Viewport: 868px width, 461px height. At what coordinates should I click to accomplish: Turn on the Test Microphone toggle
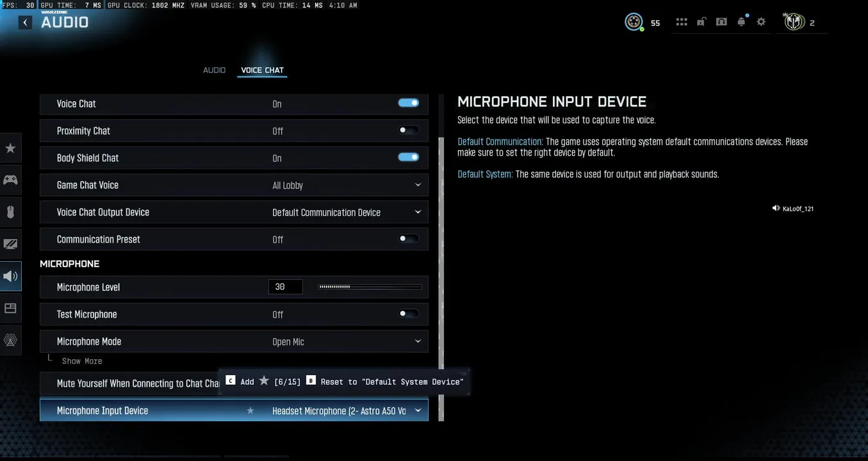408,314
